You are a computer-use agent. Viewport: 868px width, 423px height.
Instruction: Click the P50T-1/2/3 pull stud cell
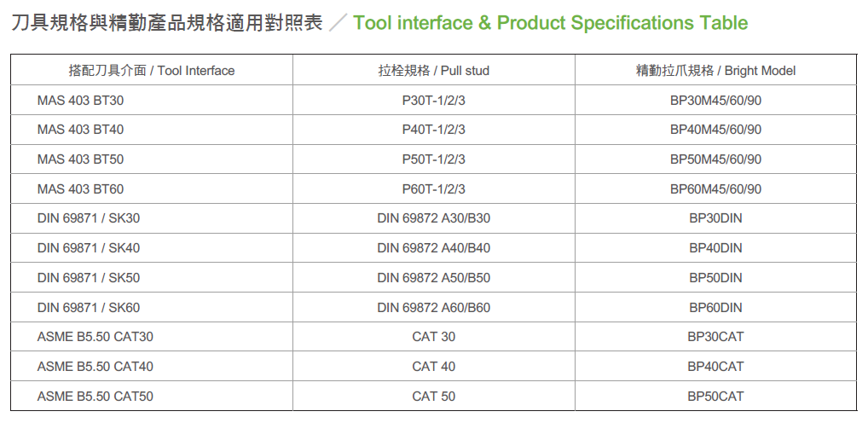tap(433, 159)
